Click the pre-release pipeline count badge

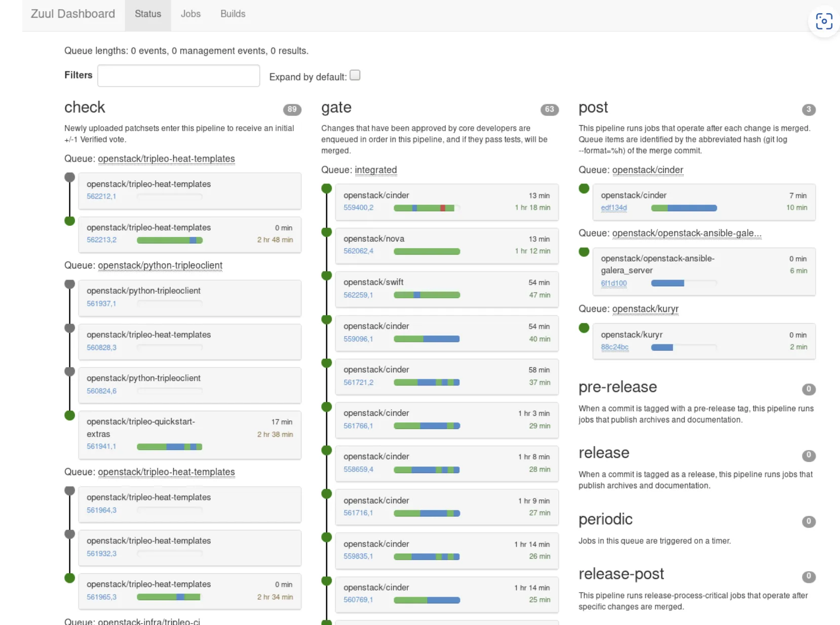tap(809, 389)
